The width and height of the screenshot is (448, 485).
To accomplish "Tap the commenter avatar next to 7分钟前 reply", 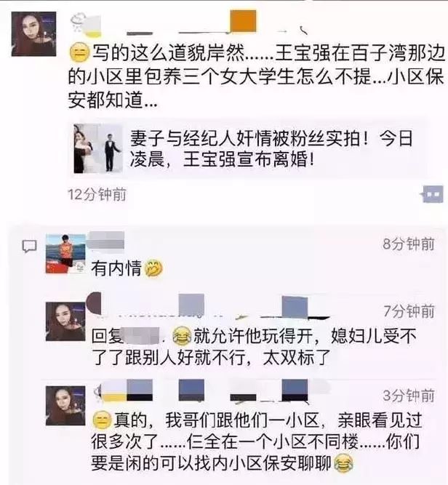I will point(65,321).
